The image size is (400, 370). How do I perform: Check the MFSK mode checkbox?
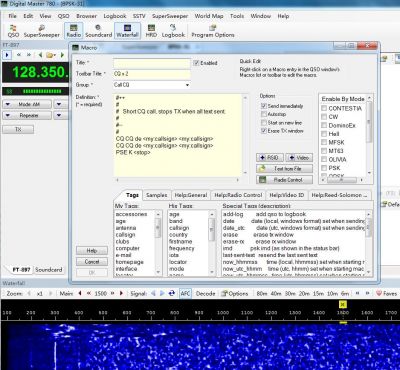click(324, 142)
